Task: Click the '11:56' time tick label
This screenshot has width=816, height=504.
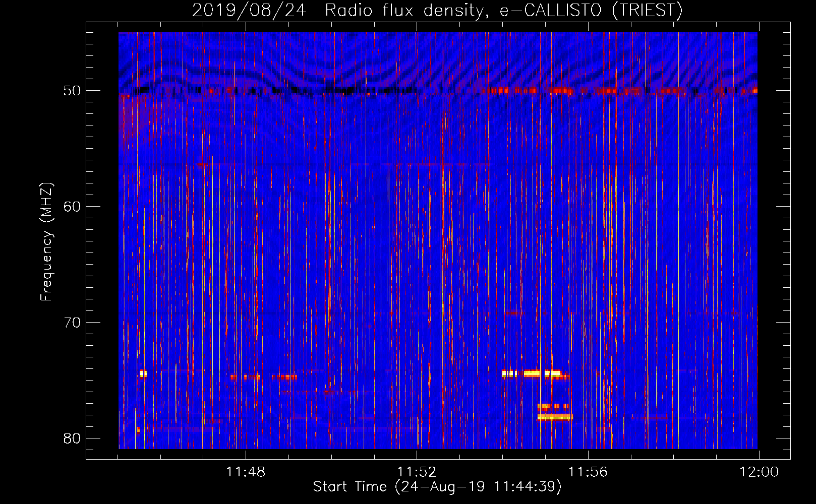Action: point(588,472)
